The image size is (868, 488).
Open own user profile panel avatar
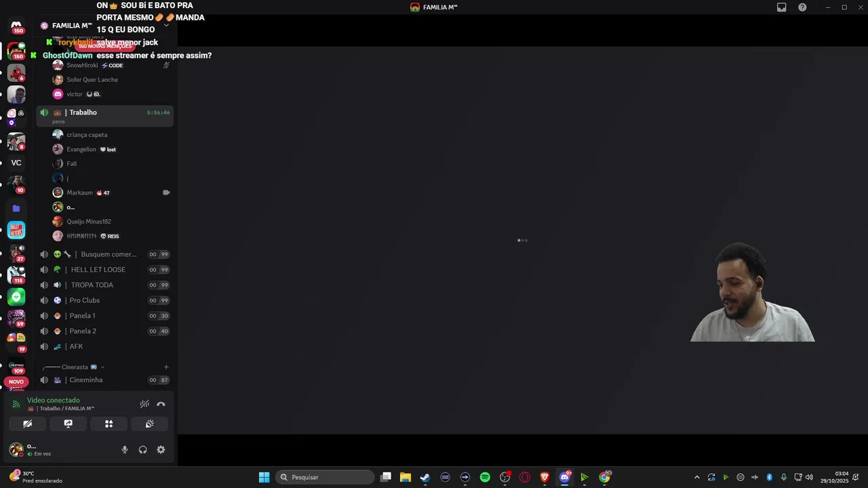[16, 449]
